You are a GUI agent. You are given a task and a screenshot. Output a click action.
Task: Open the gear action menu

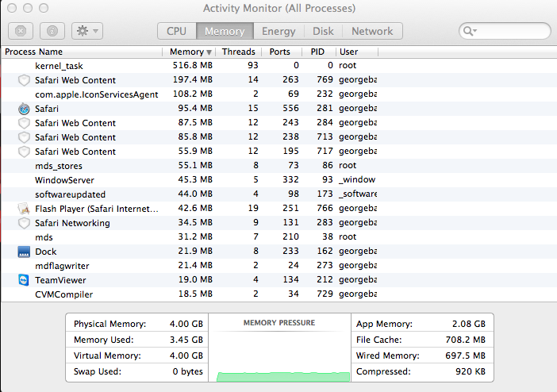click(87, 31)
